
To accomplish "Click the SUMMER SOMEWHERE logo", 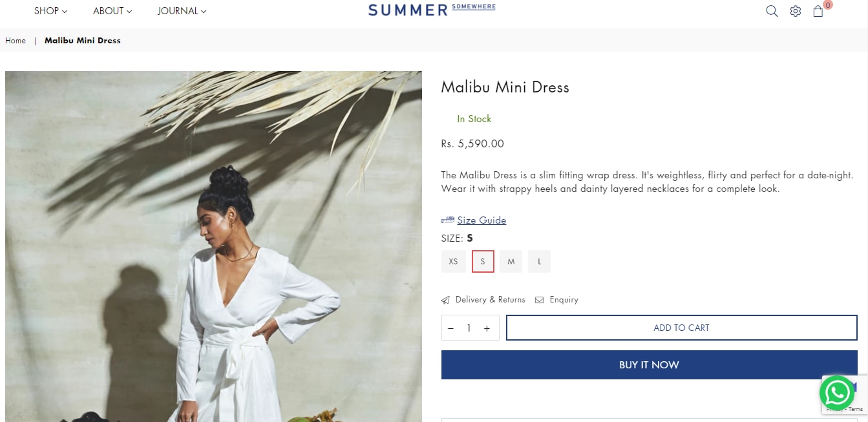I will [432, 10].
